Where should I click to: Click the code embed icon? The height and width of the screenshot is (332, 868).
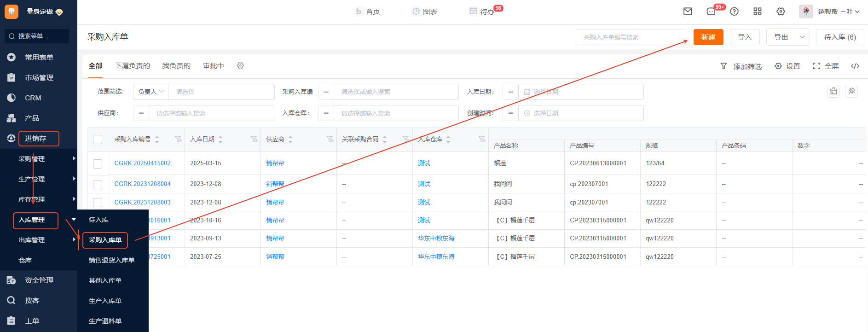coord(855,66)
